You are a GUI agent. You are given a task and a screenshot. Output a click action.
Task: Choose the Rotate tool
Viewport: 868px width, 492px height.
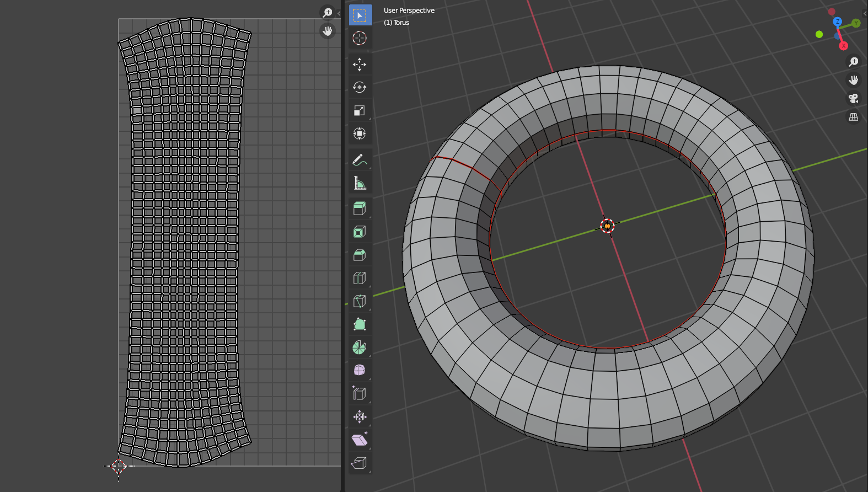point(360,87)
